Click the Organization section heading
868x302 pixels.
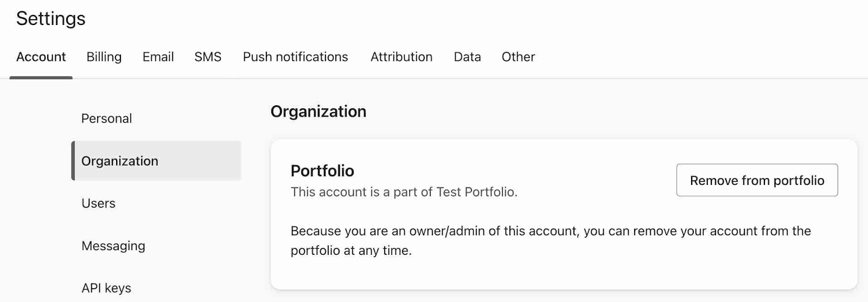click(x=318, y=112)
